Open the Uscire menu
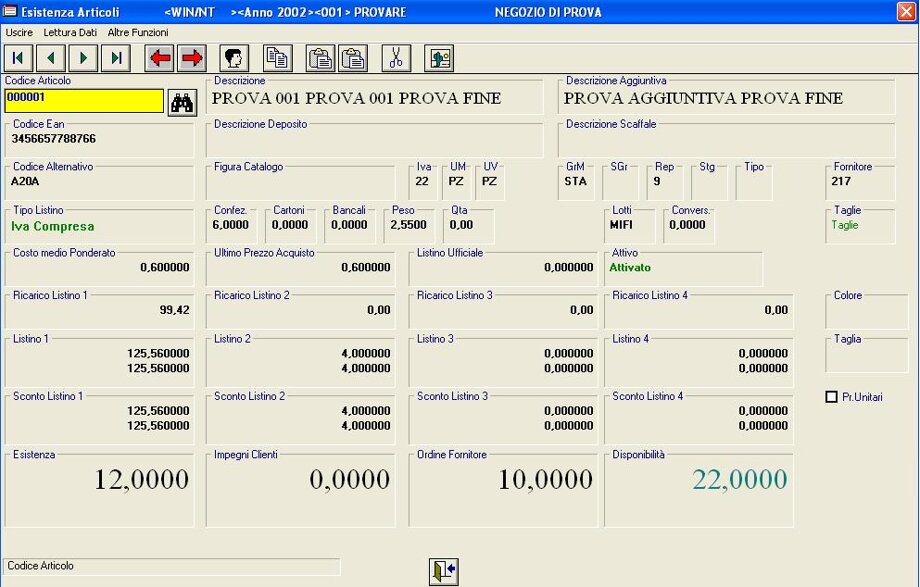This screenshot has height=587, width=920. pos(19,33)
